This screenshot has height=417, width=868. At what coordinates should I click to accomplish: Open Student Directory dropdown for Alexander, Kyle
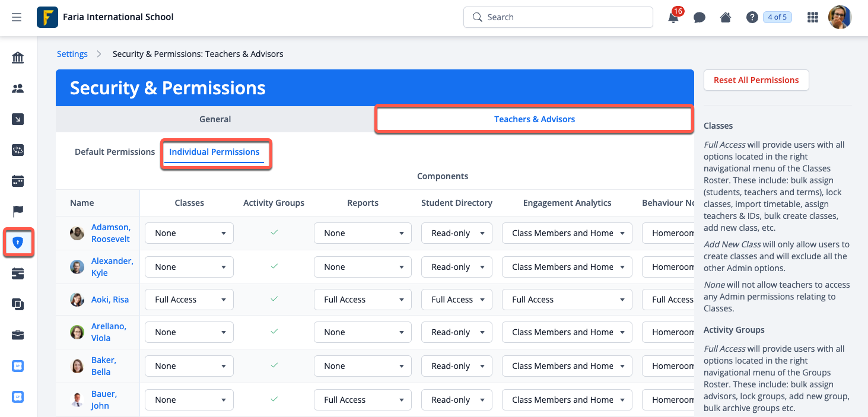456,267
